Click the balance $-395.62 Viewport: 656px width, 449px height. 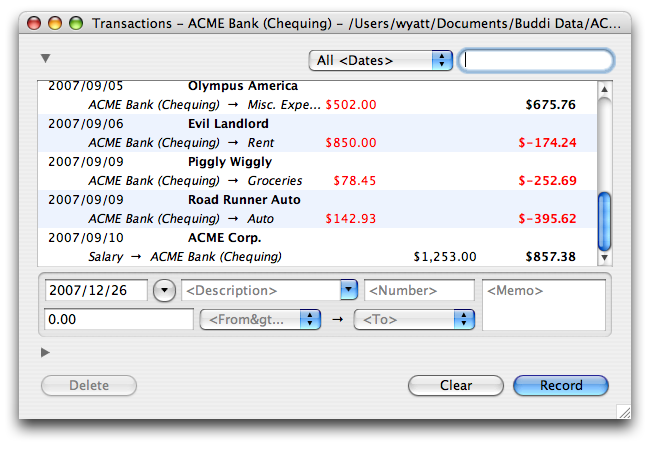(x=547, y=219)
